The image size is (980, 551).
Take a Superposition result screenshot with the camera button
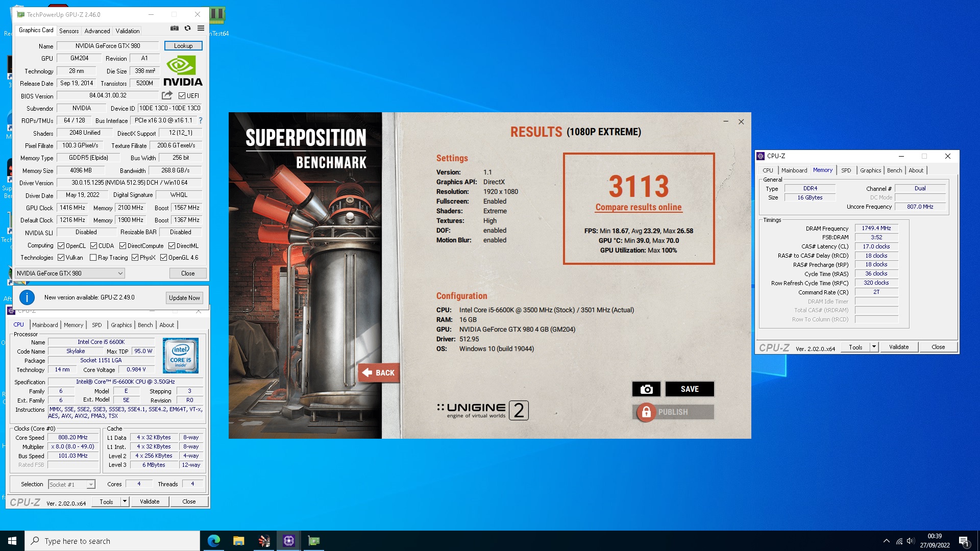tap(646, 389)
